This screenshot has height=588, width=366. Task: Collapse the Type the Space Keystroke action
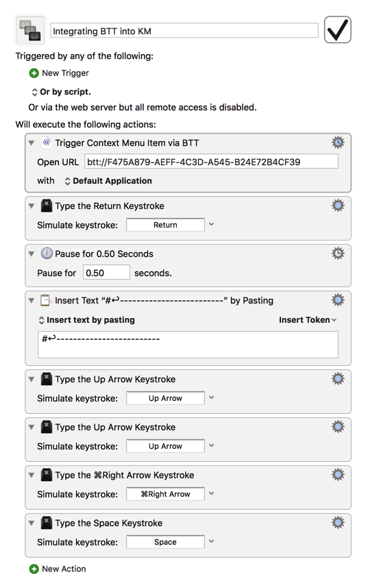pos(32,523)
